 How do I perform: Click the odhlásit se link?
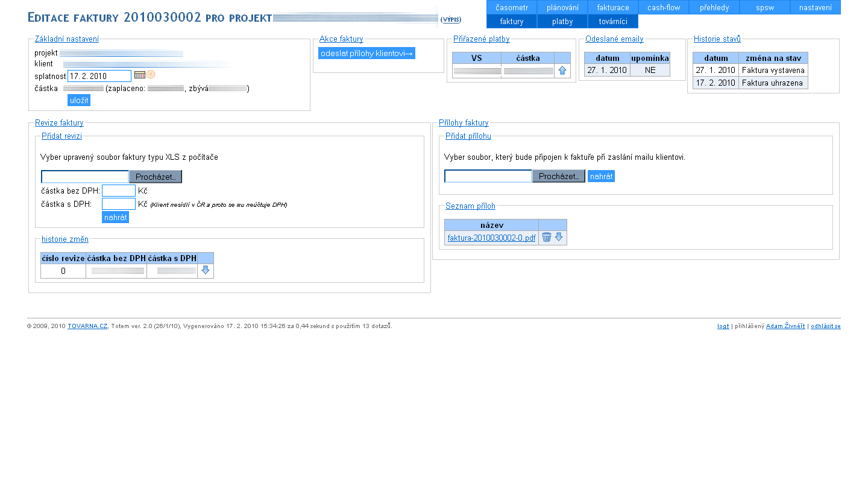pos(826,326)
